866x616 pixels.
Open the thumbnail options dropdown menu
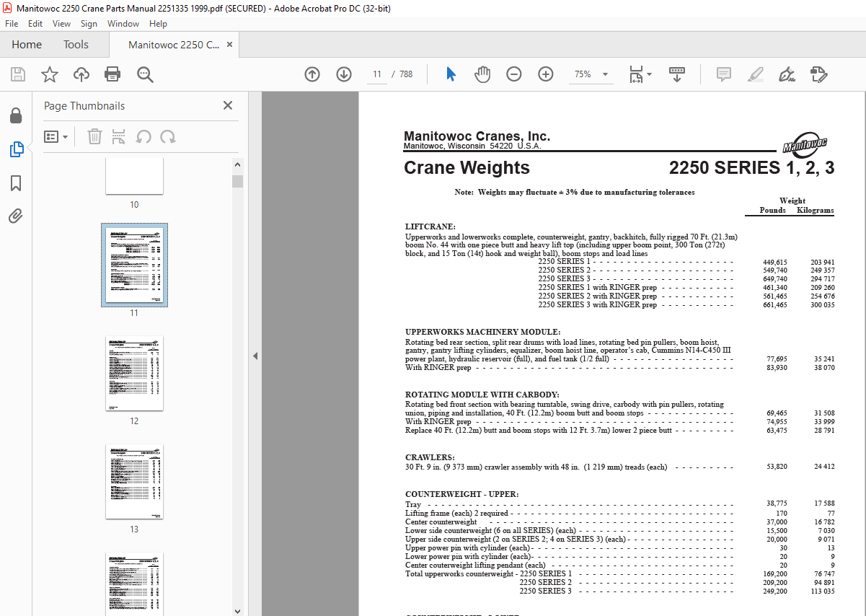click(x=56, y=137)
